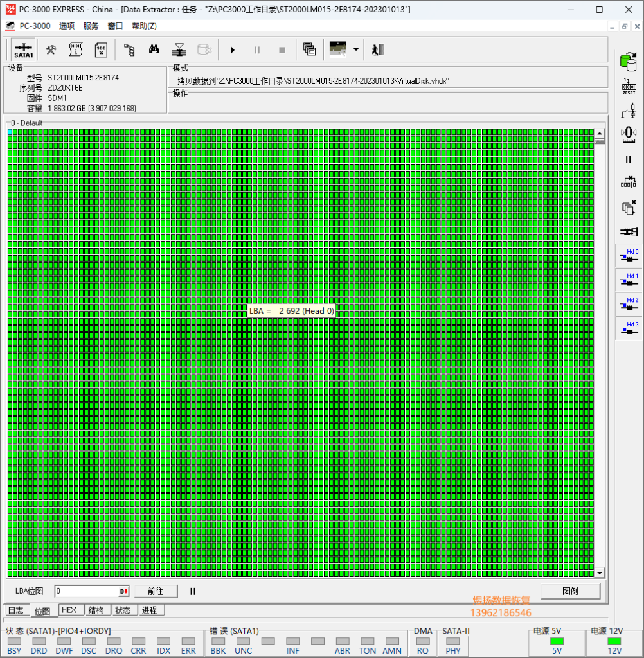
Task: Click the SATA1 port selector icon
Action: click(x=24, y=50)
